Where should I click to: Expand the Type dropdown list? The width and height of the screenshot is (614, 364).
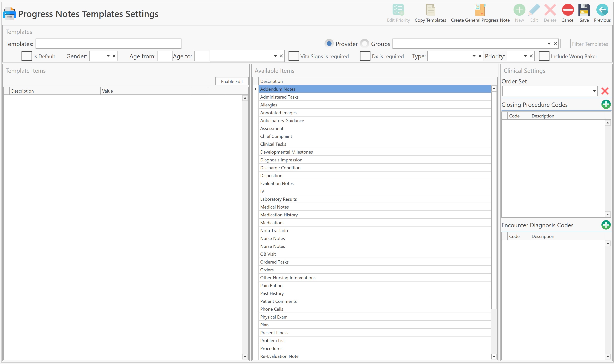[x=474, y=56]
